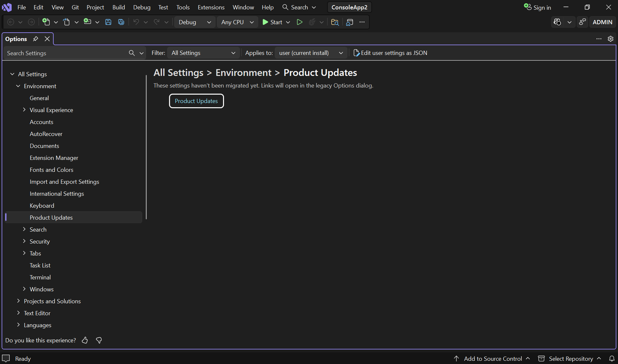Screen dimensions: 618x364
Task: Click the settings tree vertical scrollbar
Action: pyautogui.click(x=146, y=147)
